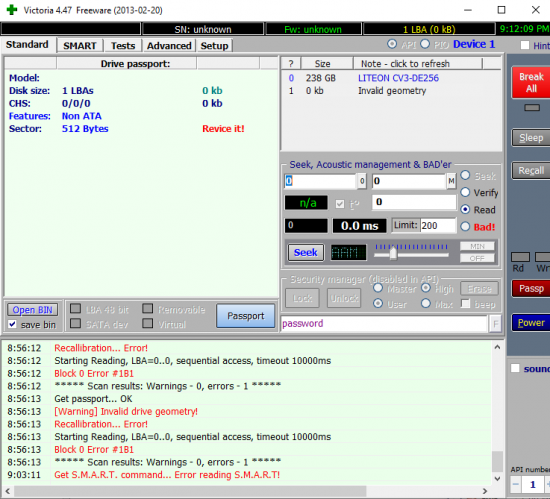This screenshot has width=550, height=499.
Task: Click the F button next to password
Action: (495, 324)
